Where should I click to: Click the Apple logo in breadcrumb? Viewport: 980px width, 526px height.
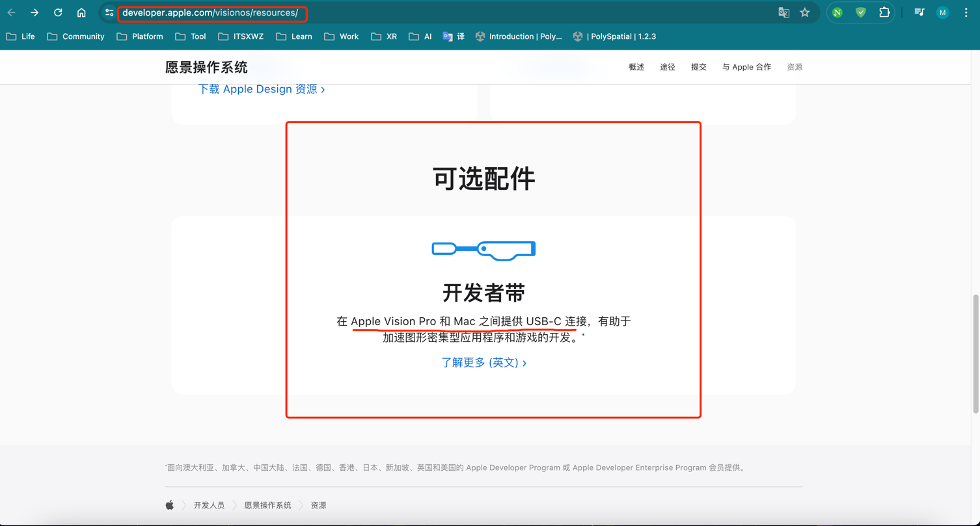click(x=170, y=505)
